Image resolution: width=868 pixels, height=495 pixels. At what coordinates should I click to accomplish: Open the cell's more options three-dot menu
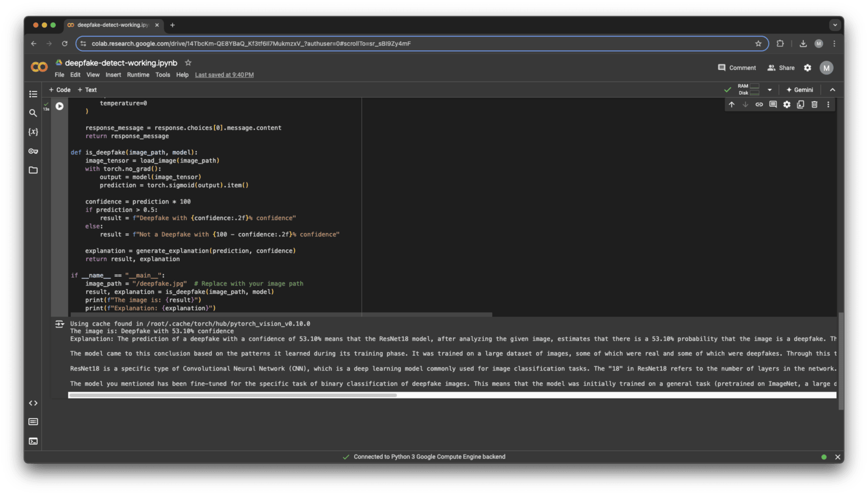pos(828,104)
